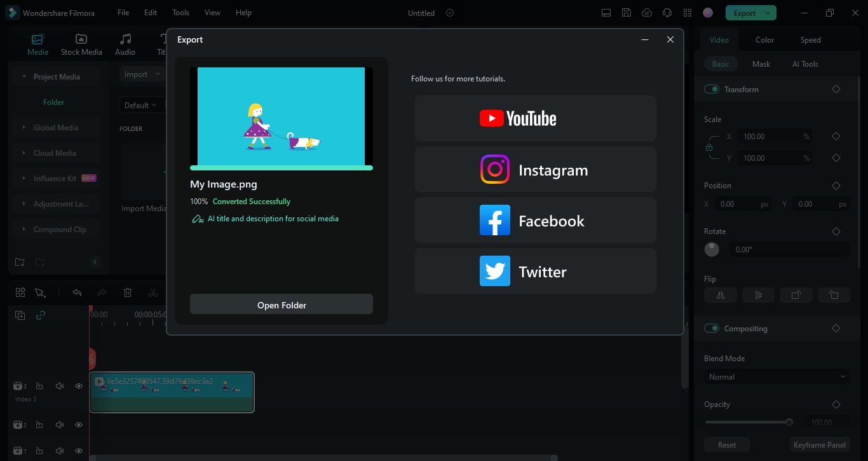Switch to the Stock Media tab

coord(81,45)
